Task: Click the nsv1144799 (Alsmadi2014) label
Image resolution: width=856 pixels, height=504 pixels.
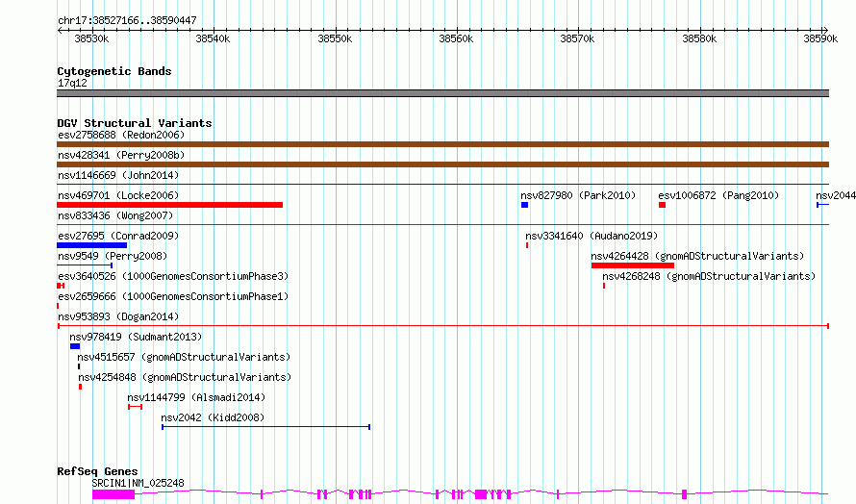Action: pyautogui.click(x=196, y=397)
